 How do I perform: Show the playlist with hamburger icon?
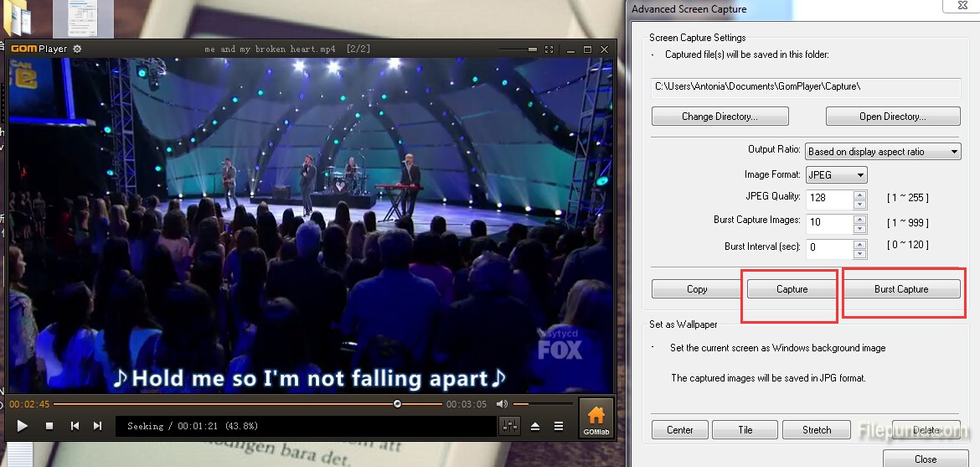click(x=559, y=426)
